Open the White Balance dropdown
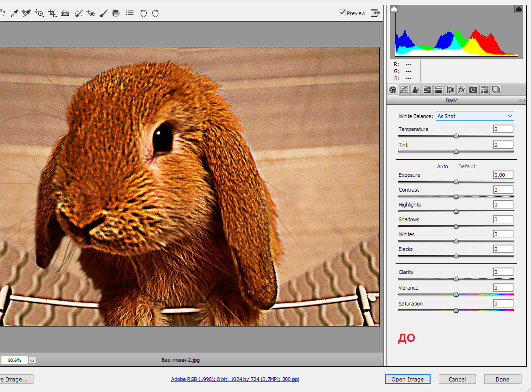Image resolution: width=532 pixels, height=392 pixels. click(x=475, y=116)
